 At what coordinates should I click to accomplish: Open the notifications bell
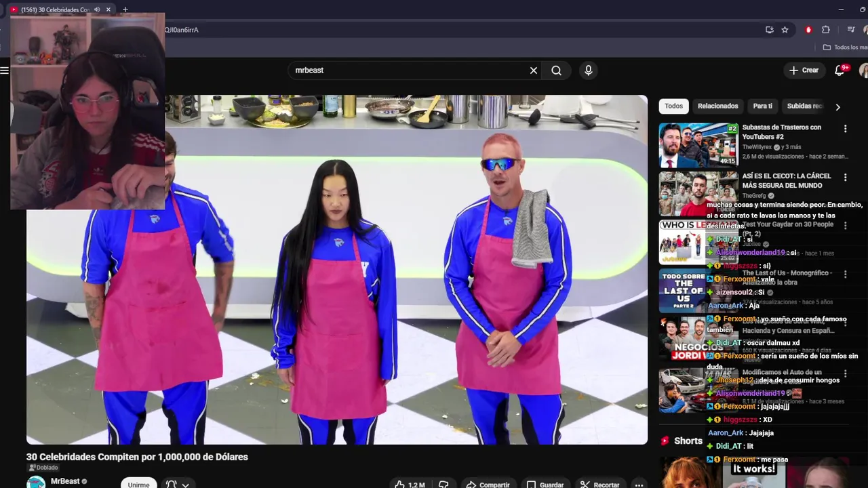pyautogui.click(x=840, y=70)
